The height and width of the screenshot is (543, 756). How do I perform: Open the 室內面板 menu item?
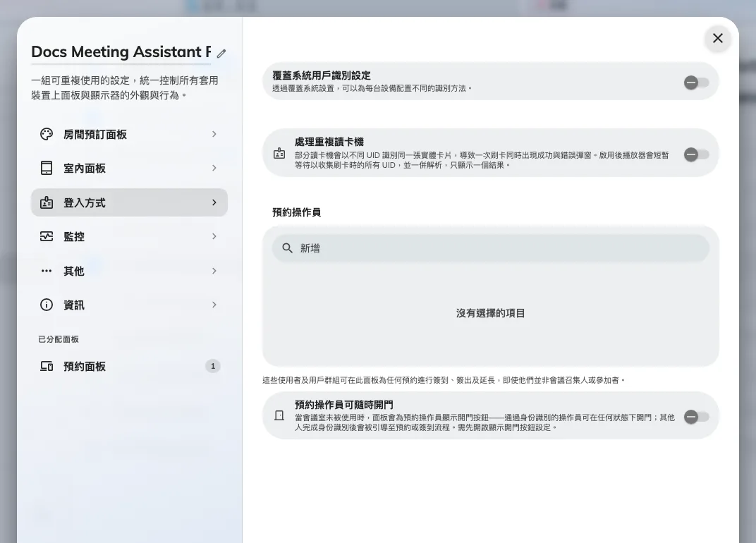pos(129,168)
